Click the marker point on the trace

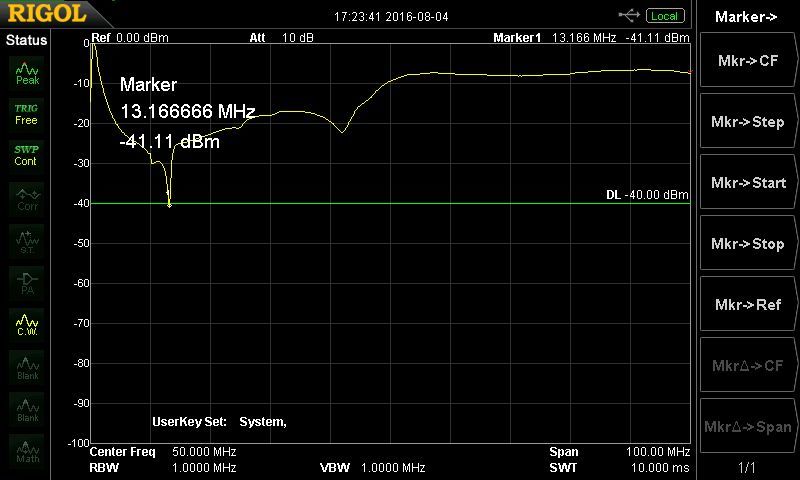[169, 205]
